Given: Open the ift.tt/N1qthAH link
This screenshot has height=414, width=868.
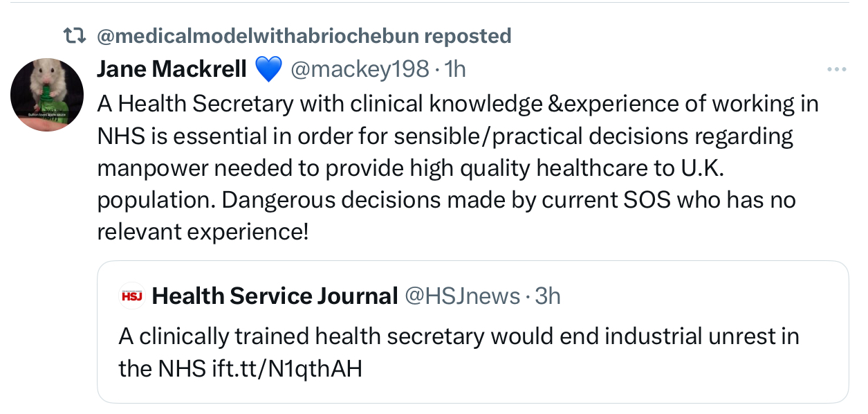Looking at the screenshot, I should click(287, 368).
